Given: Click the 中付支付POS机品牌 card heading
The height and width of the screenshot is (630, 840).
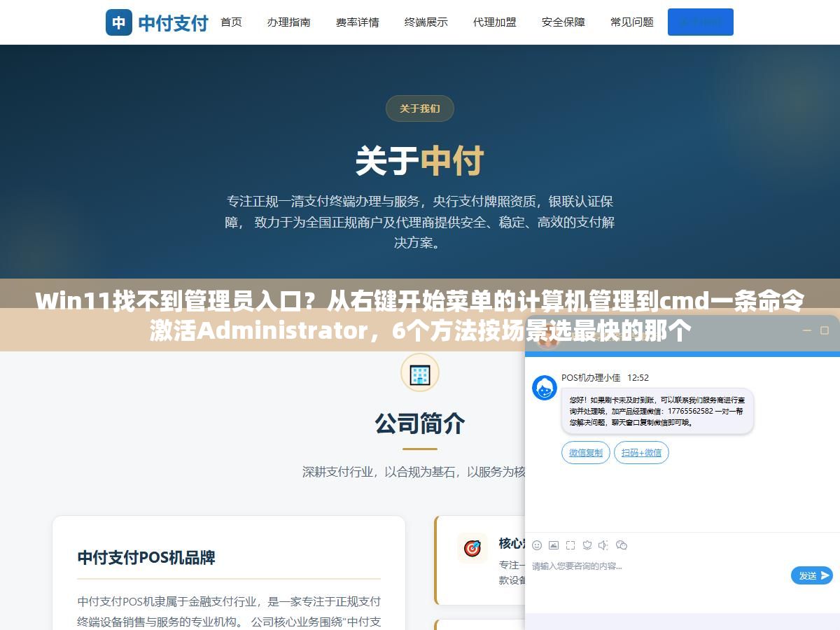Looking at the screenshot, I should (x=146, y=557).
